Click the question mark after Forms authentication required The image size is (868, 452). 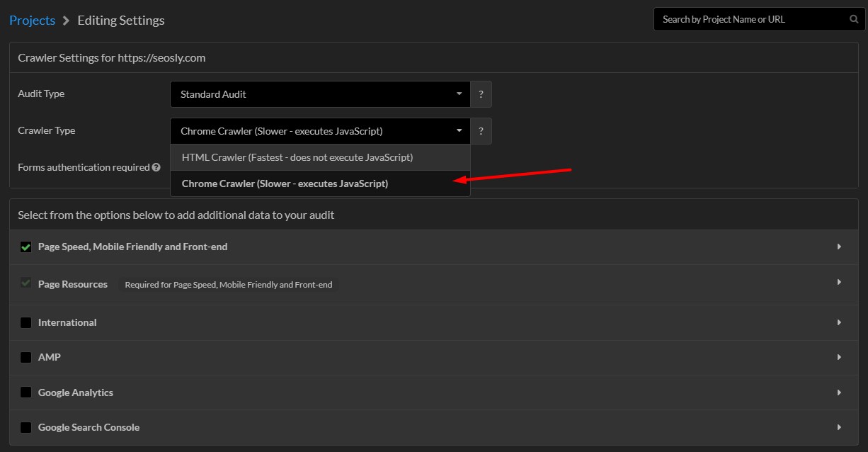pyautogui.click(x=155, y=167)
